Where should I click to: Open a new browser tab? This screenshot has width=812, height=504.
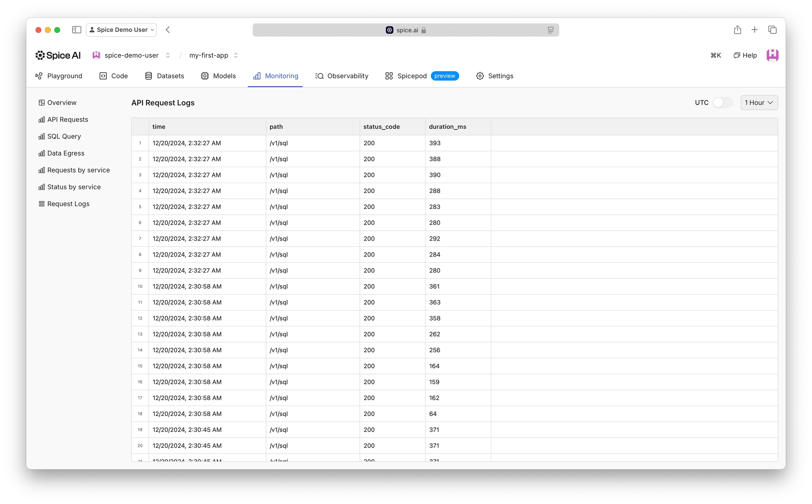tap(755, 30)
